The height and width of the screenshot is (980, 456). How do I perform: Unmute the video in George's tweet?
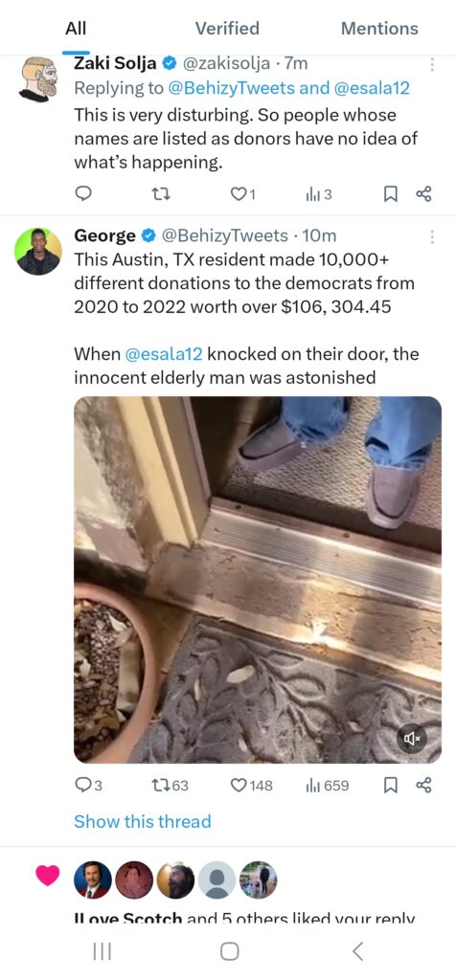[x=412, y=739]
